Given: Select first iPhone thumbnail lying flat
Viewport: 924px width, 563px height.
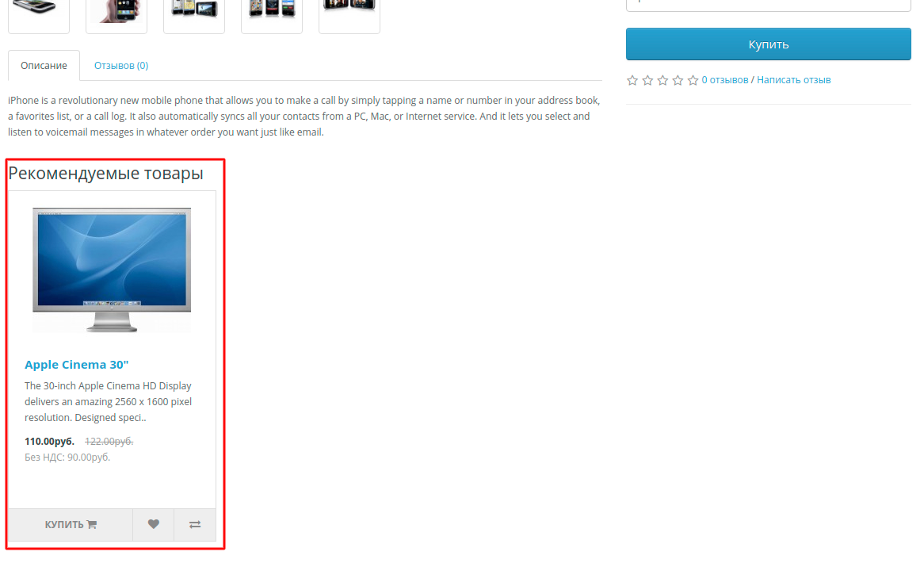Looking at the screenshot, I should click(x=39, y=12).
